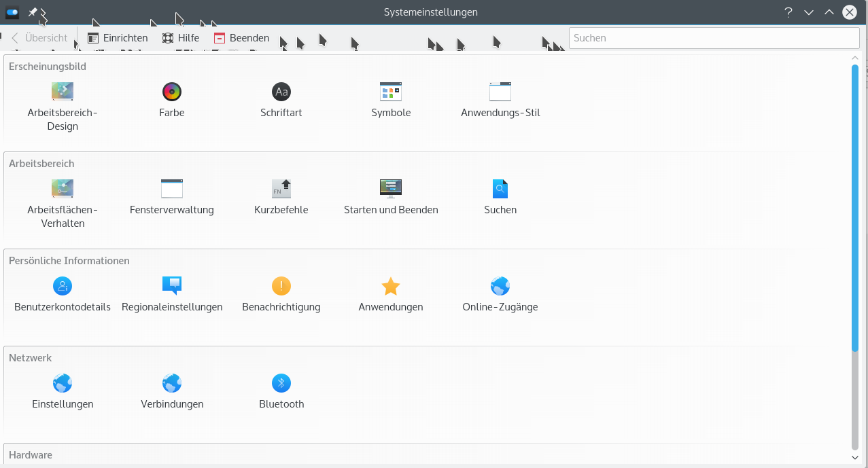Click the Einrichten toolbar button
The height and width of the screenshot is (468, 868).
[118, 38]
